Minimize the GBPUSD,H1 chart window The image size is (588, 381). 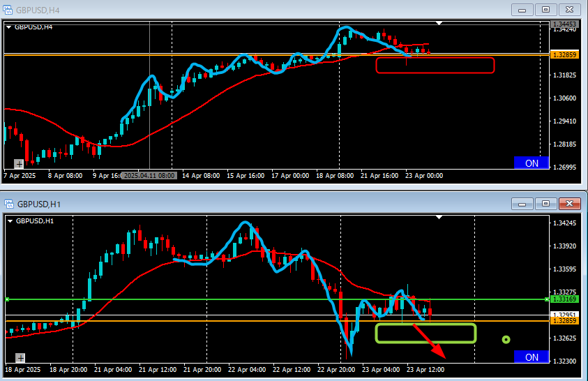pyautogui.click(x=522, y=204)
